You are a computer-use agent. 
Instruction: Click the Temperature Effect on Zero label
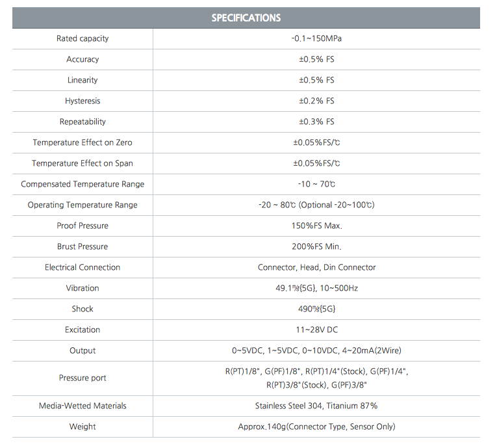pos(83,142)
